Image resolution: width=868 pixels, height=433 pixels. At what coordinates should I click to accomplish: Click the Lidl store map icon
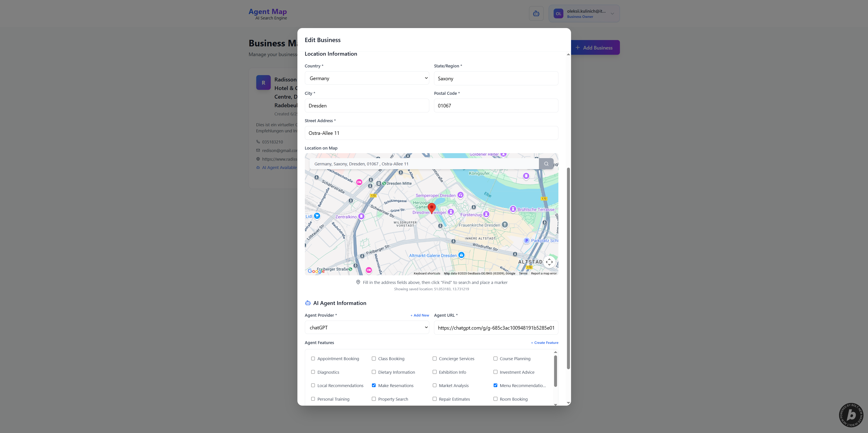point(317,216)
